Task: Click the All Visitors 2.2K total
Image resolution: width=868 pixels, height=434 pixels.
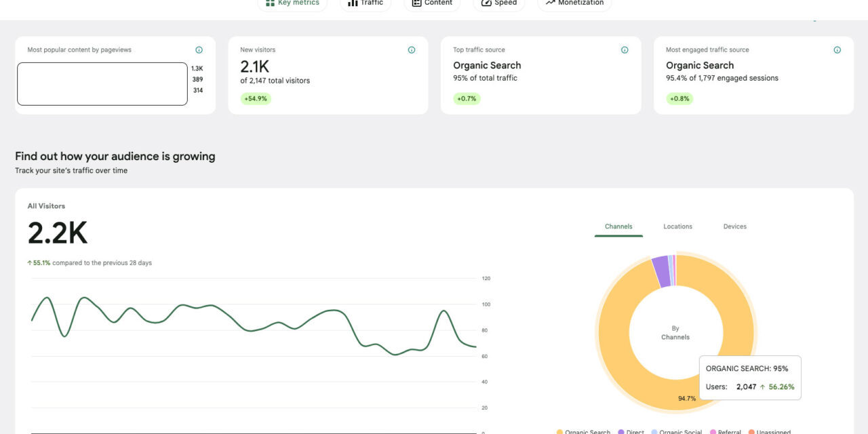Action: tap(58, 234)
